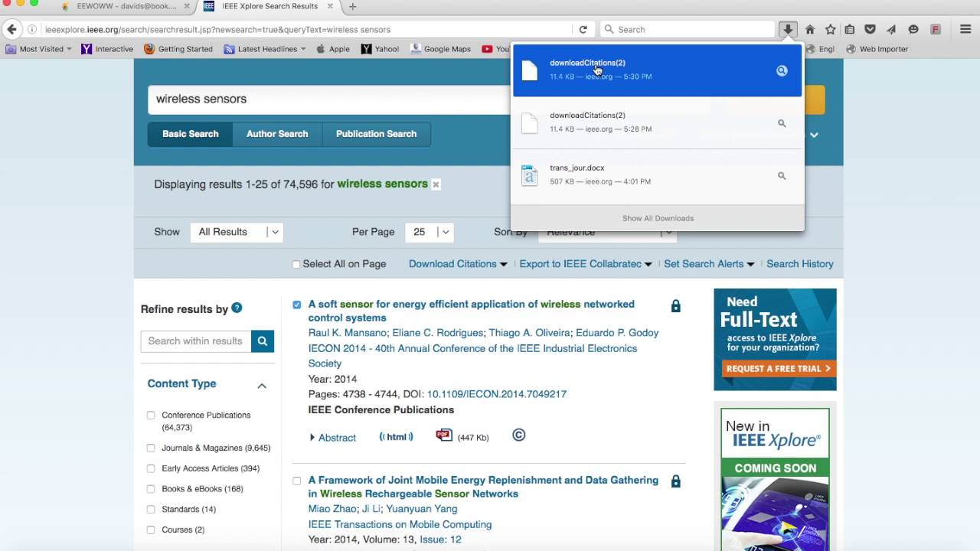Open the bookmarks list icon
980x551 pixels.
(850, 29)
